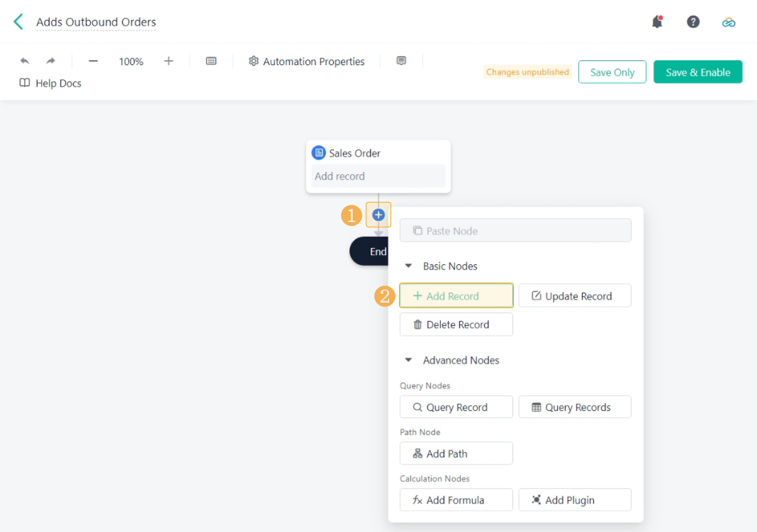Screen dimensions: 757x532
Task: Open the comments icon in toolbar
Action: (401, 61)
